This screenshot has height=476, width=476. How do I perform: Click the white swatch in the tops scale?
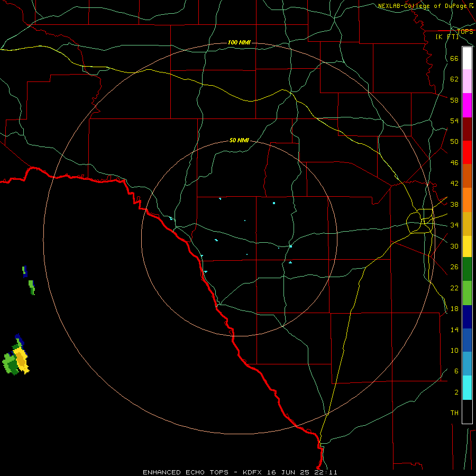[x=467, y=58]
